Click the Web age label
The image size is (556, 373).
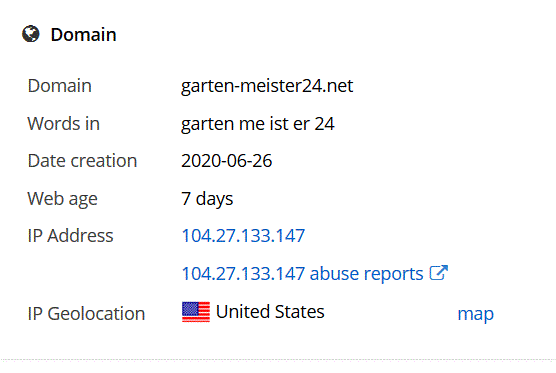62,199
